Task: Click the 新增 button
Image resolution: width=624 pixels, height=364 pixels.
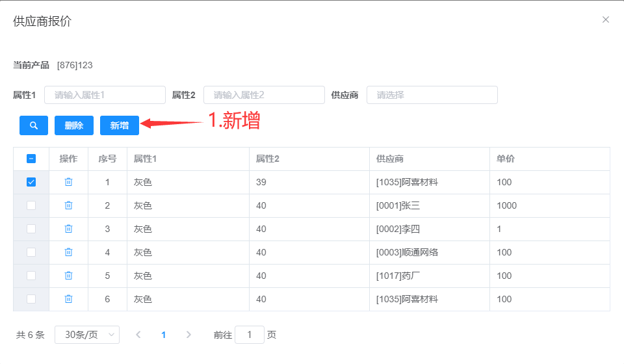Action: point(120,125)
